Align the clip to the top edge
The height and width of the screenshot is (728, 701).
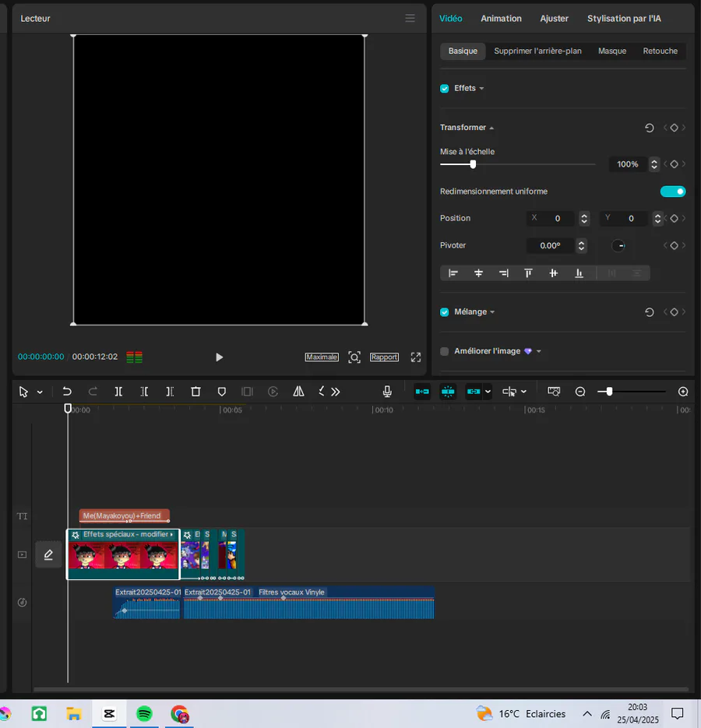[528, 273]
